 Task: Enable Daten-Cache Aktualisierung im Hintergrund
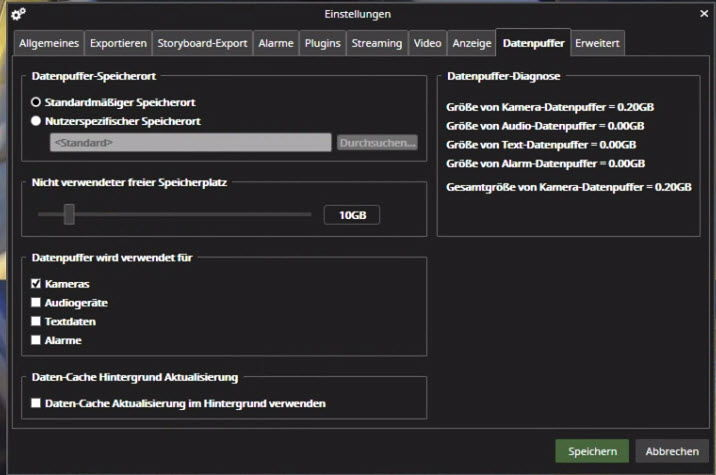tap(37, 404)
